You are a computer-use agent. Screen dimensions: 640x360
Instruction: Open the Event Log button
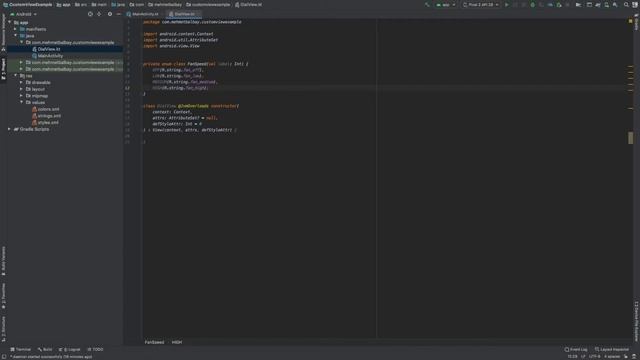tap(576, 349)
